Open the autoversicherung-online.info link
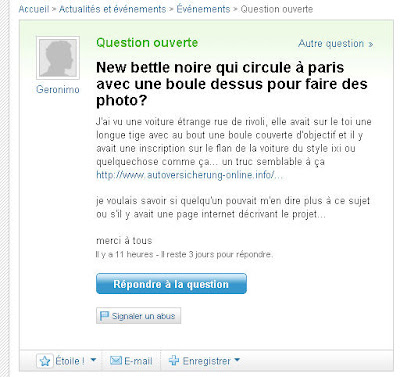This screenshot has height=377, width=400. (189, 175)
